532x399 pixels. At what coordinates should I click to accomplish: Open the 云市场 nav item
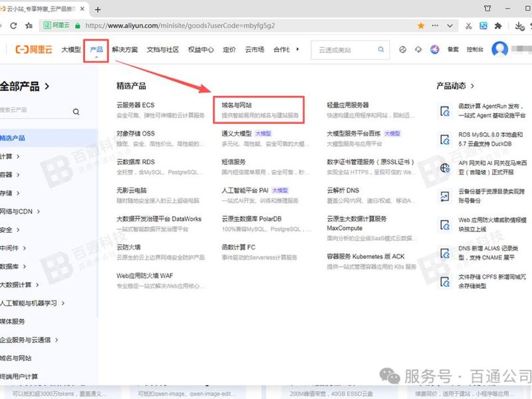(x=255, y=49)
